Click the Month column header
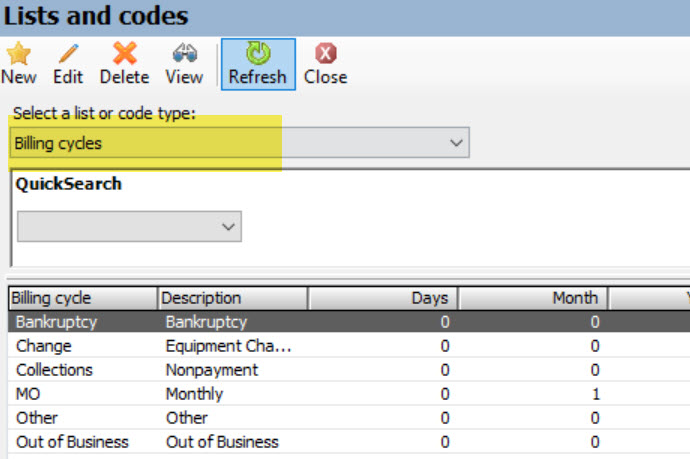 coord(533,298)
